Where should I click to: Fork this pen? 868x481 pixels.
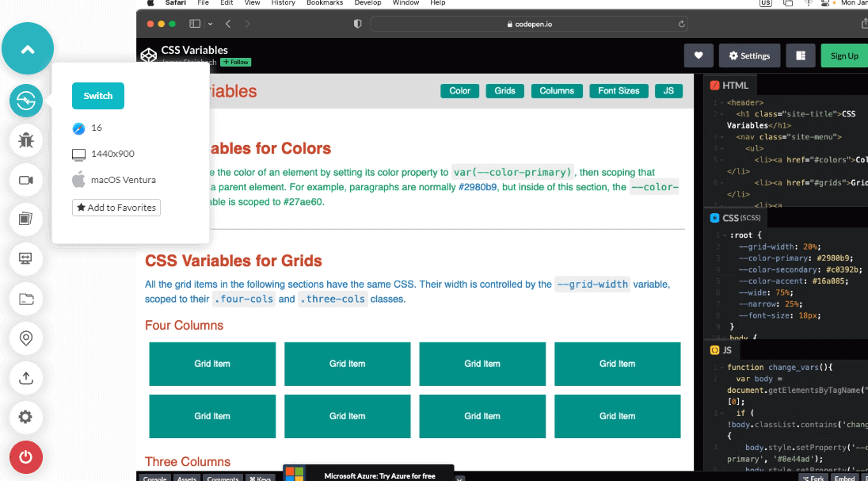tap(813, 477)
